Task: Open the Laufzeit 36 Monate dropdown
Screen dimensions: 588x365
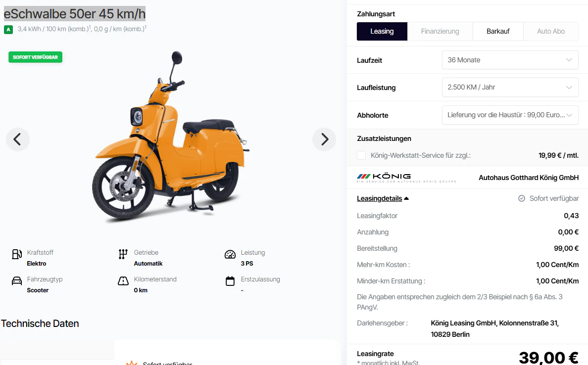Action: 510,60
